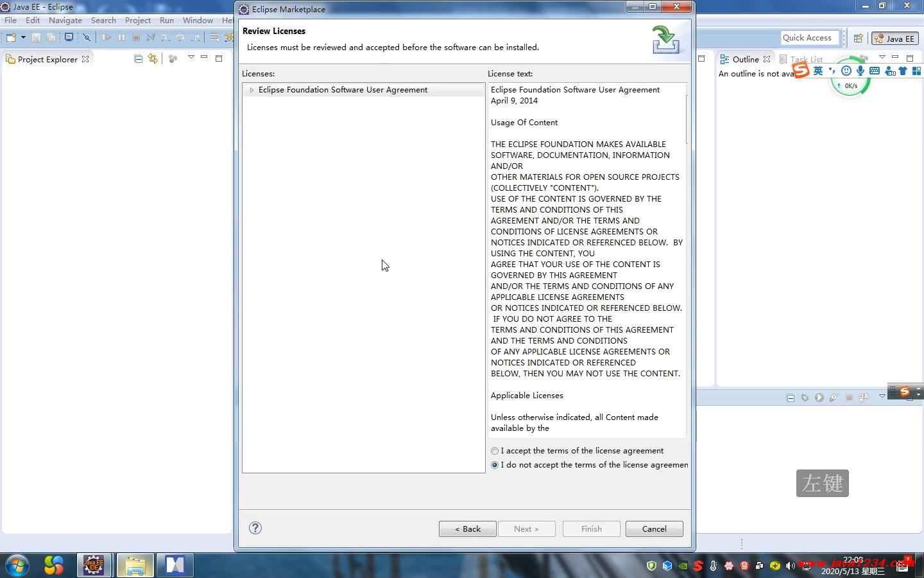Close the Project Explorer tab

click(x=85, y=58)
